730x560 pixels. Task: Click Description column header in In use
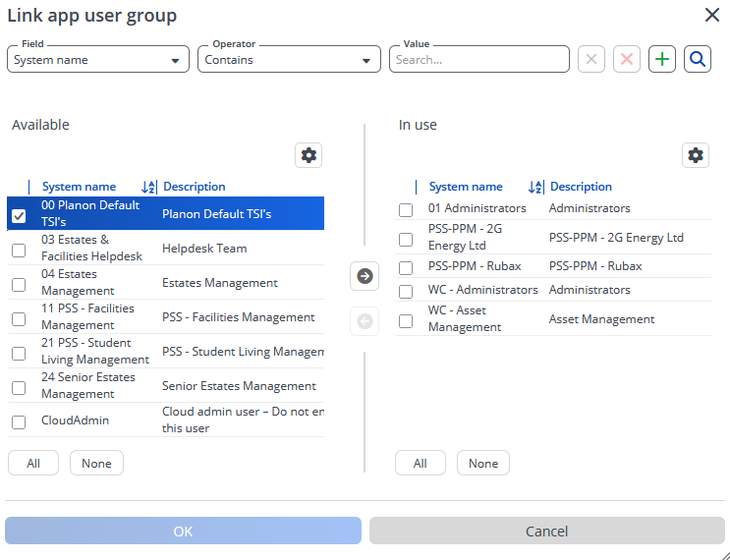point(581,187)
